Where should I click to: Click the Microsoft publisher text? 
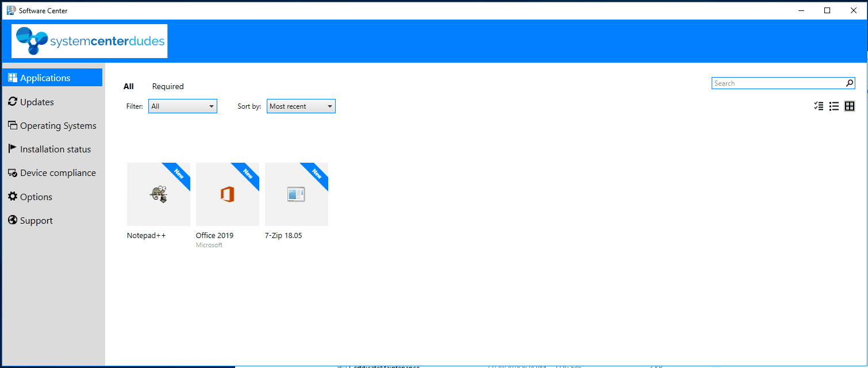coord(209,245)
